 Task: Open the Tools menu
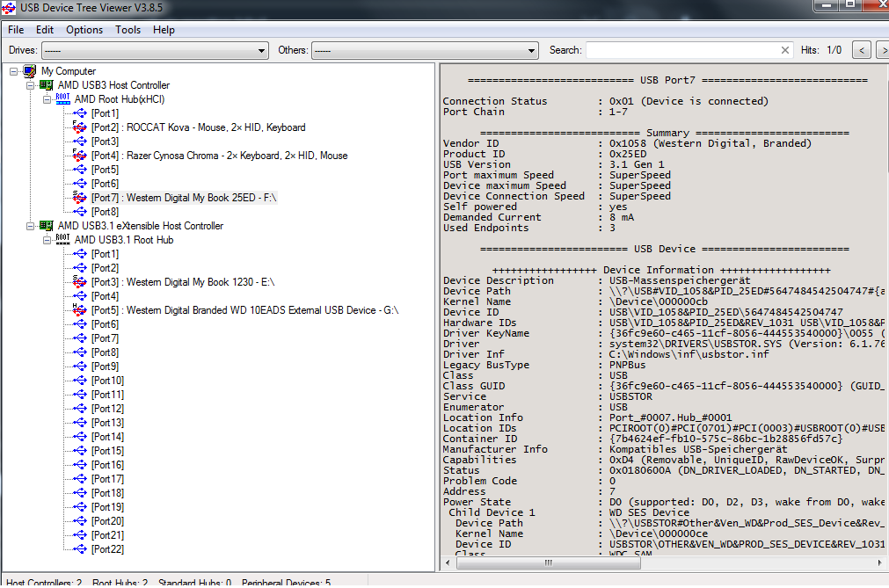coord(128,30)
